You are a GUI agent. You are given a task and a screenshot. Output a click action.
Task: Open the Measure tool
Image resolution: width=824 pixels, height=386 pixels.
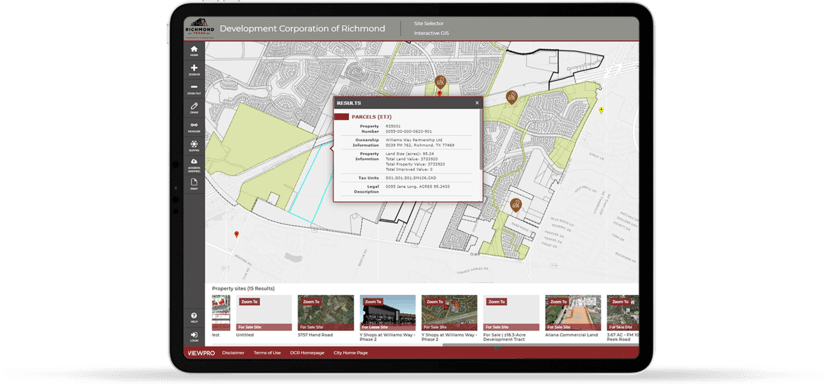[194, 127]
